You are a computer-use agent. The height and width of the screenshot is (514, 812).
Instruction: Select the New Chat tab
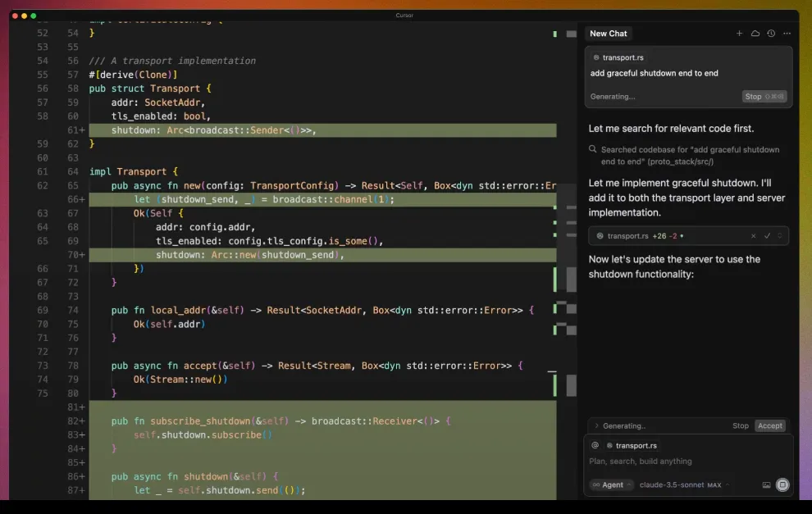pos(608,34)
